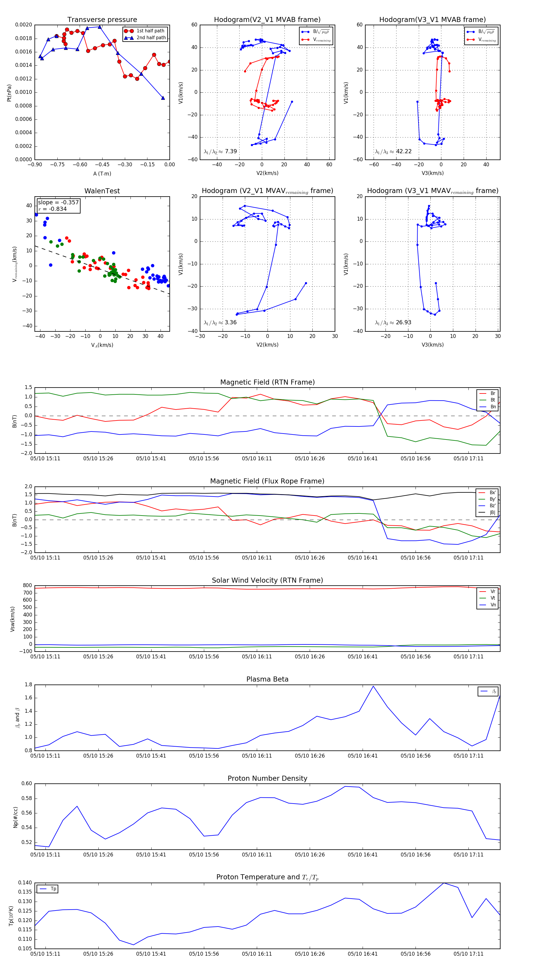Viewport: 535px width, 980px height.
Task: Click the 'Proton Number Density' title
Action: (267, 778)
